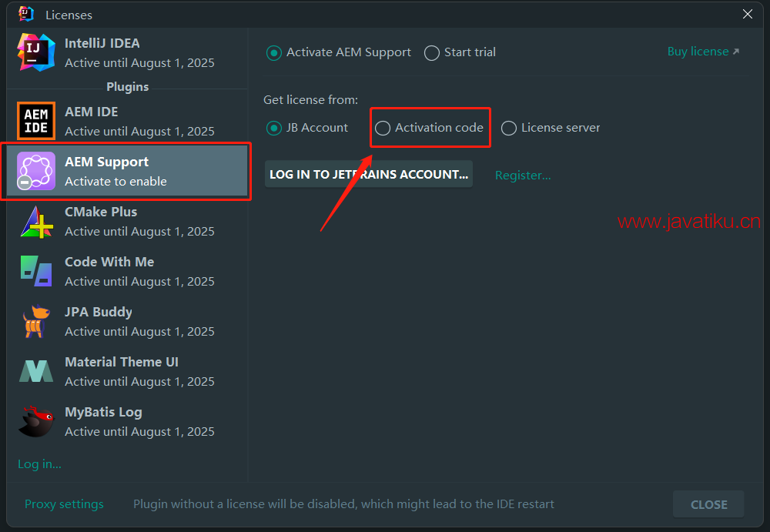Click the Log in link in sidebar
The image size is (770, 532).
[39, 463]
